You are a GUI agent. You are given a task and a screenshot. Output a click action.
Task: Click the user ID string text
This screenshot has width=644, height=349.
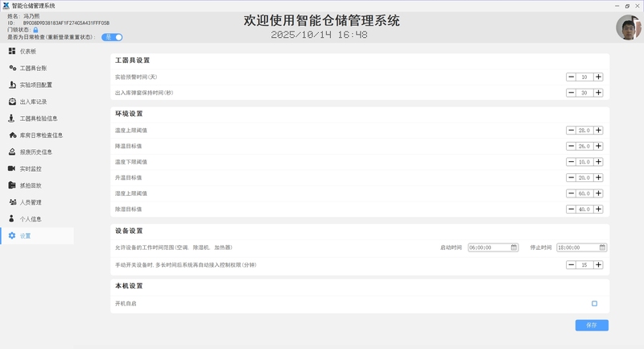tap(66, 23)
